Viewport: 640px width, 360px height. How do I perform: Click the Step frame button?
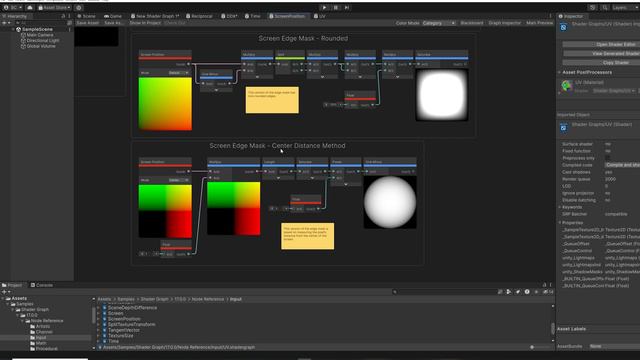347,7
